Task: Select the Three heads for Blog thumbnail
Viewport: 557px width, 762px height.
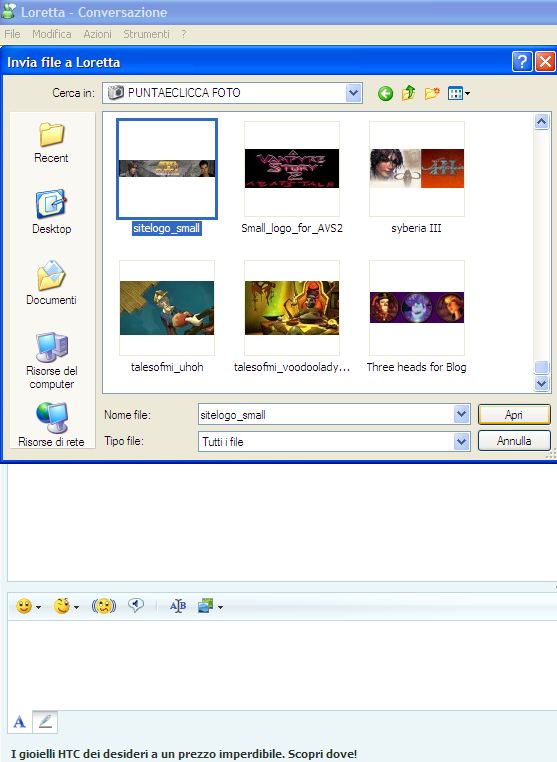Action: (417, 308)
